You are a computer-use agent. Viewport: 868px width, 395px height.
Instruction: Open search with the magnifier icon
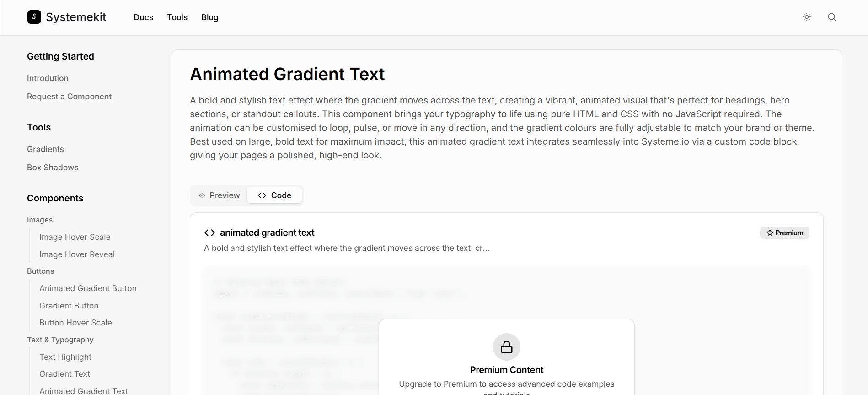(x=832, y=17)
